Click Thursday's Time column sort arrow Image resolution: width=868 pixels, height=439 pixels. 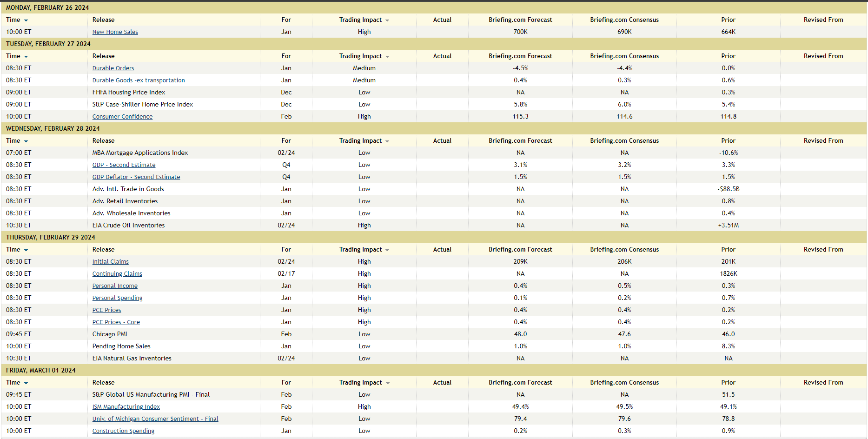26,250
